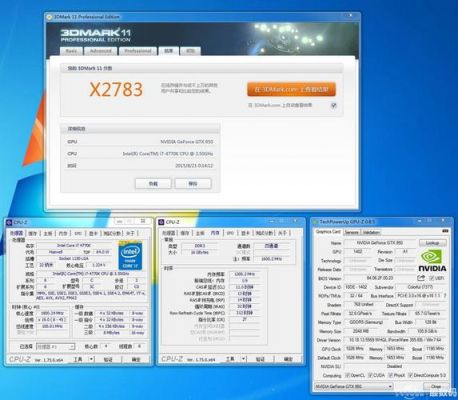Viewport: 458px width, 400px height.
Task: Open the Sensors tab in GPU-Z
Action: coord(352,232)
